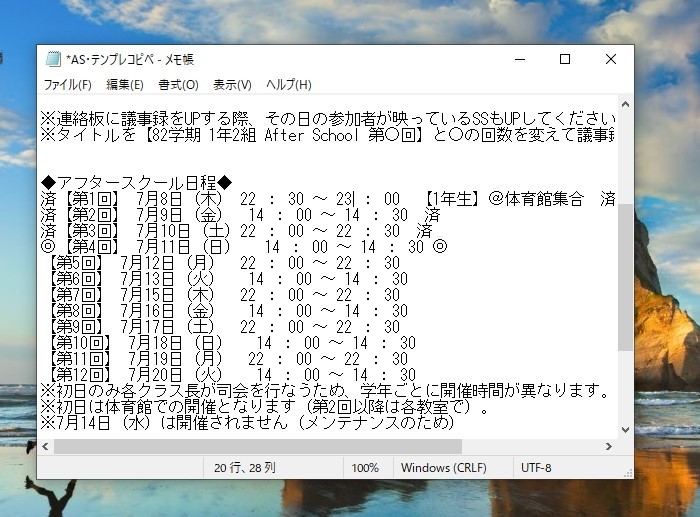Click the line ※初日は体育館での開催
700x517 pixels.
point(264,407)
